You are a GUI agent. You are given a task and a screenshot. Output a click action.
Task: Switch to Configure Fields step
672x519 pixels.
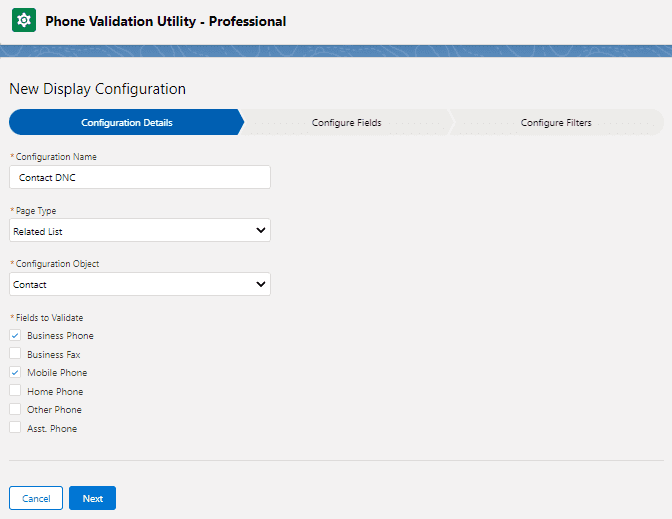point(346,123)
